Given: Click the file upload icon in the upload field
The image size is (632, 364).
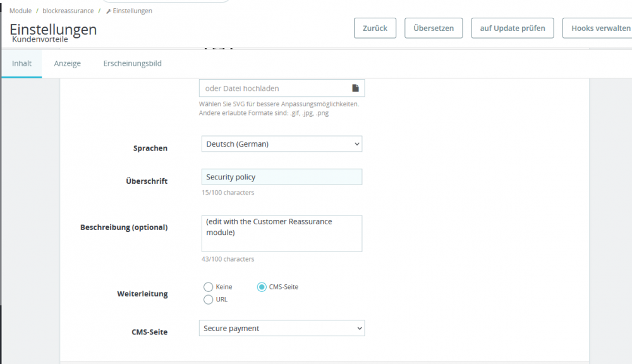Looking at the screenshot, I should click(x=356, y=87).
